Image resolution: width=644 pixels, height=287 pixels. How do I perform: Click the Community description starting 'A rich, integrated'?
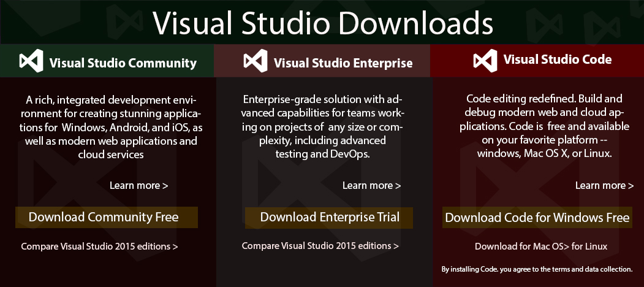pos(111,127)
